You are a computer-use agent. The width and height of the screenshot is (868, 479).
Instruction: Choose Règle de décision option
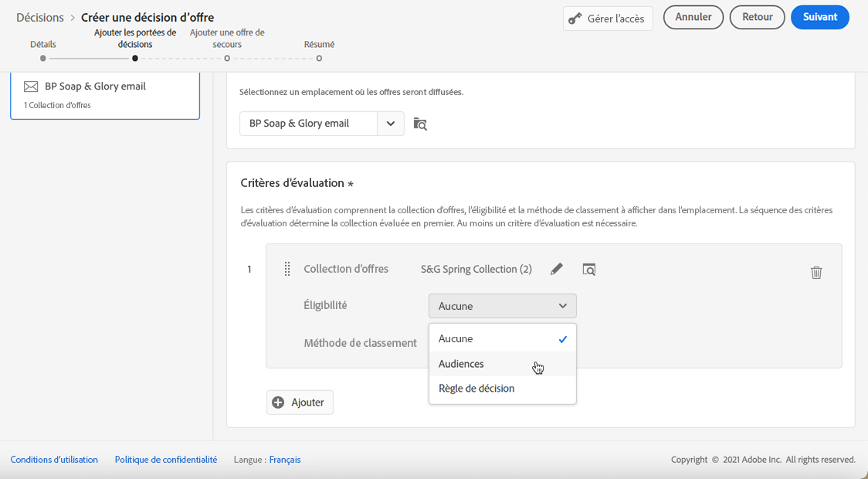click(476, 389)
